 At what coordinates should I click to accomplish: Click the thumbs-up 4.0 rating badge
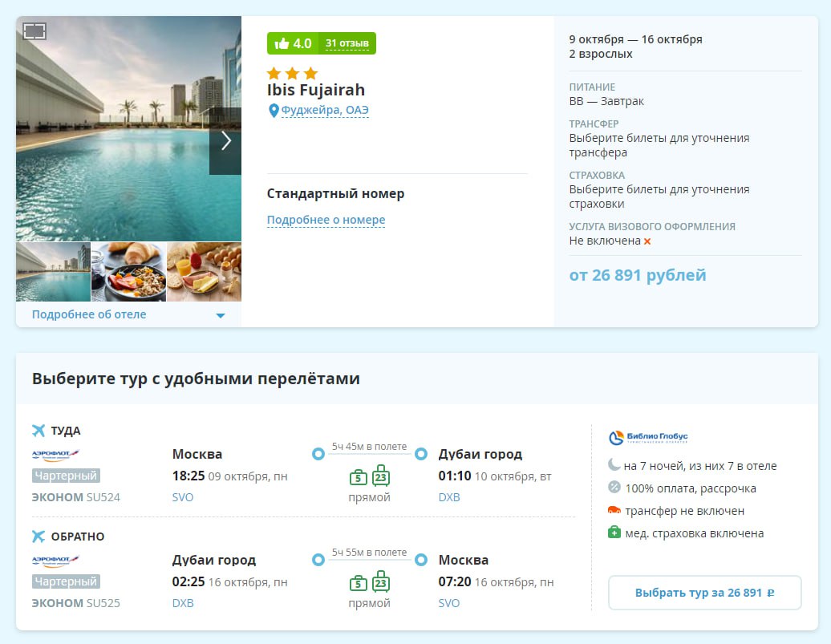[x=292, y=43]
